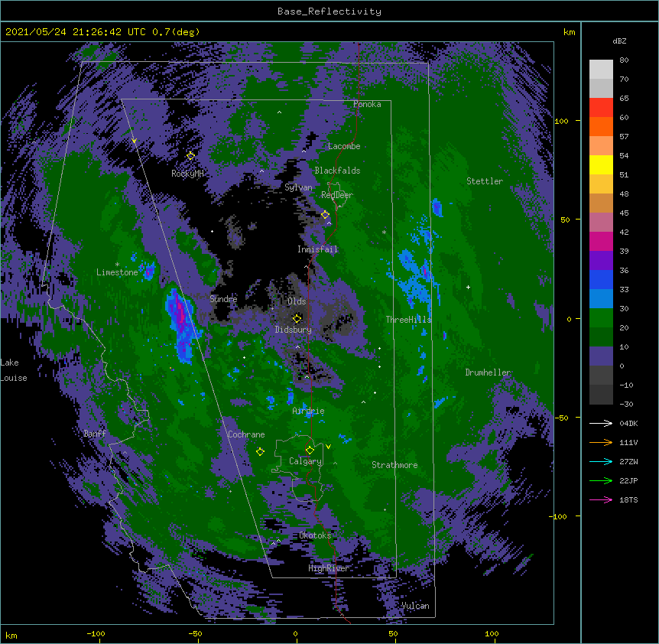This screenshot has height=644, width=659.
Task: Click the Lacombe town label
Action: click(x=344, y=146)
